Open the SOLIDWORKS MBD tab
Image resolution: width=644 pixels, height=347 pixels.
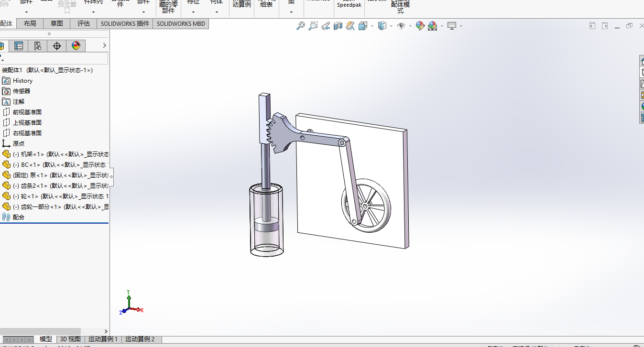click(181, 23)
